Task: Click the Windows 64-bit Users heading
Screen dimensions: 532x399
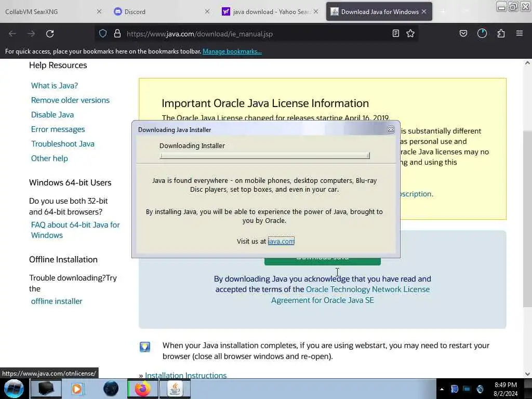Action: tap(70, 182)
